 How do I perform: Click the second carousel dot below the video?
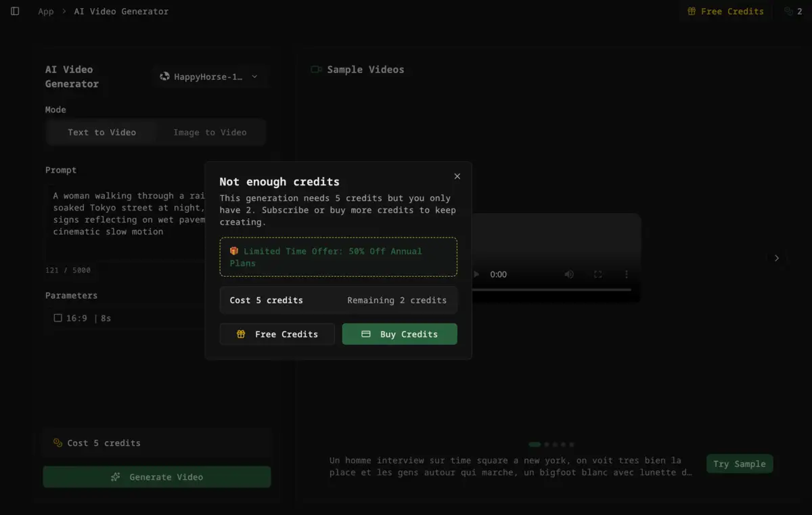pos(547,444)
